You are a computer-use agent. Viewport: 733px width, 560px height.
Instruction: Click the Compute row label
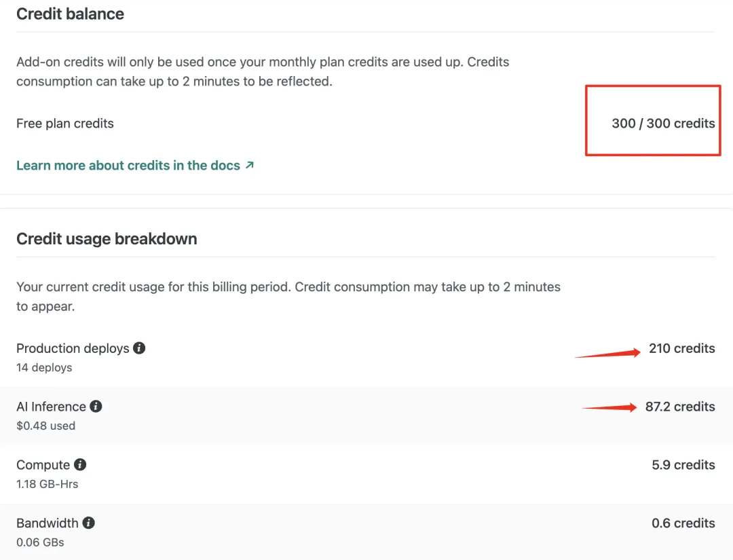pos(43,465)
